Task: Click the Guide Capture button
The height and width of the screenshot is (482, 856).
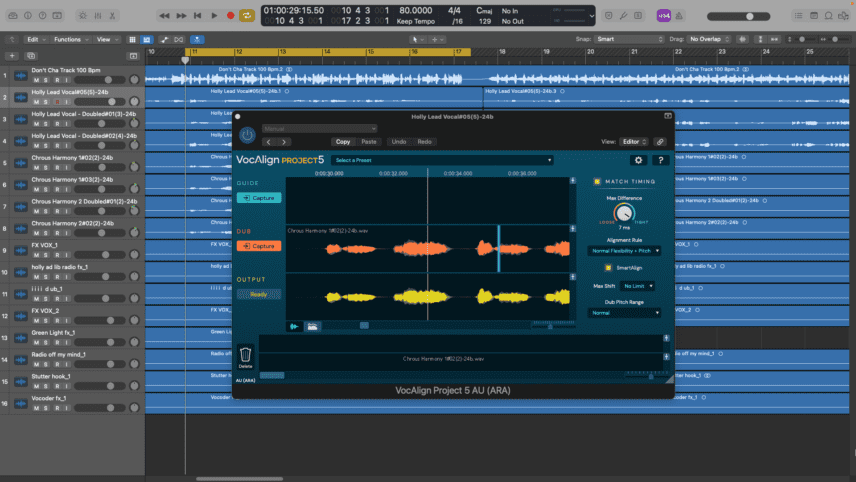Action: [x=259, y=198]
